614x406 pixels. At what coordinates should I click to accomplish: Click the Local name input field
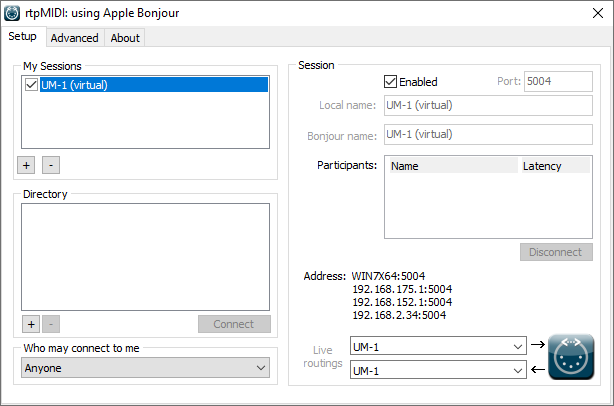coord(488,105)
